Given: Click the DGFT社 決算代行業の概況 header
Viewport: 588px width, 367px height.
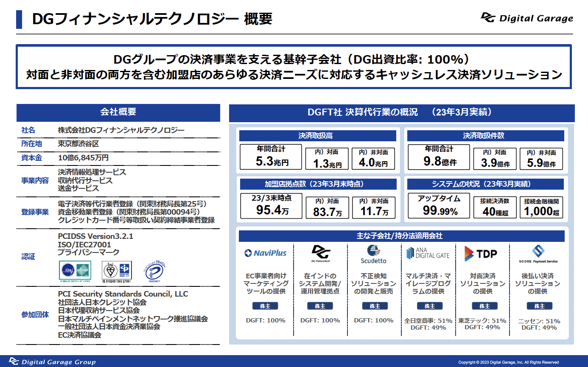Looking at the screenshot, I should click(402, 113).
